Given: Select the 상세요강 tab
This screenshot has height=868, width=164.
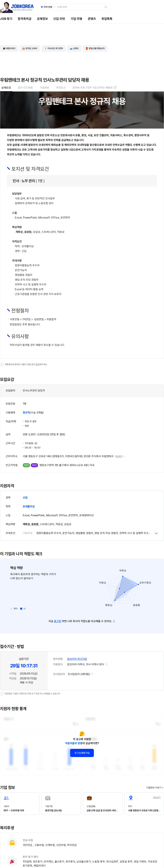Looking at the screenshot, I should (x=6, y=88).
